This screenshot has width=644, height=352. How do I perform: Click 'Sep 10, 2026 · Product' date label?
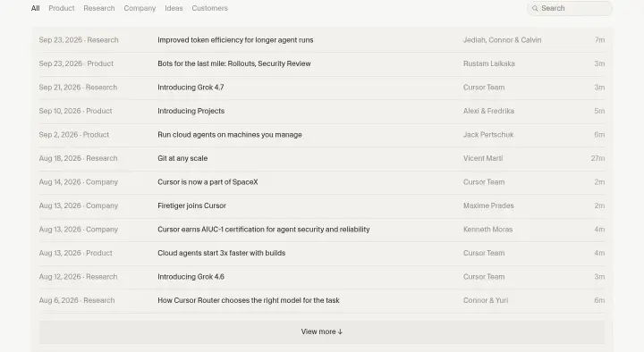click(x=75, y=111)
